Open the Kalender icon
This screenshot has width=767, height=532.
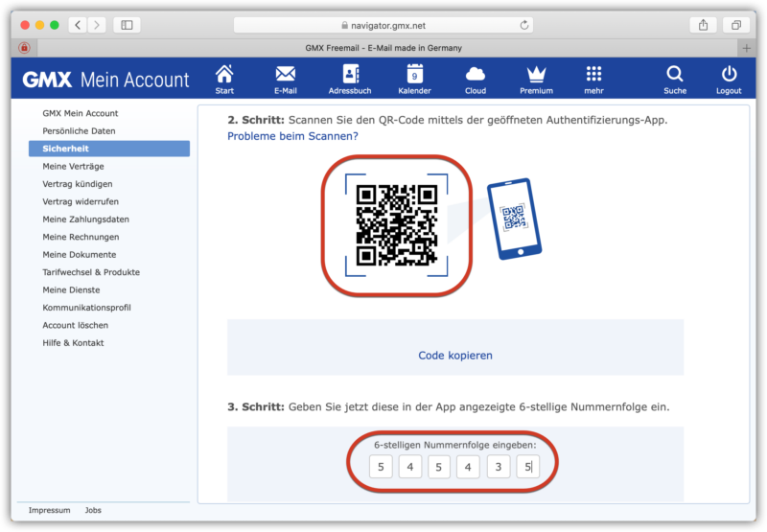click(414, 75)
